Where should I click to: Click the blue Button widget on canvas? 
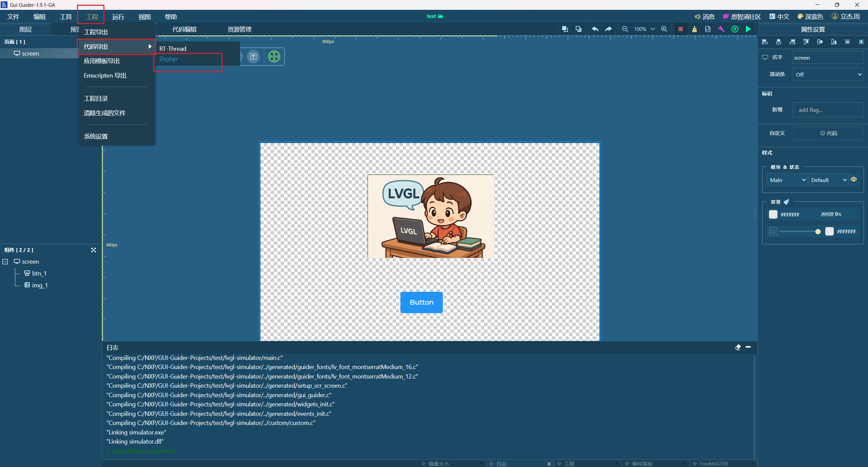click(x=421, y=302)
